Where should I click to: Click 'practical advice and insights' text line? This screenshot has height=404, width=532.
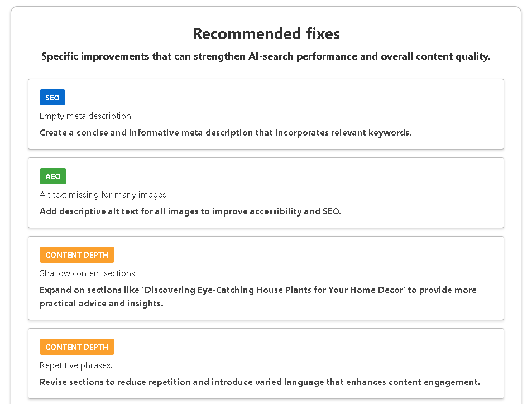pos(101,304)
